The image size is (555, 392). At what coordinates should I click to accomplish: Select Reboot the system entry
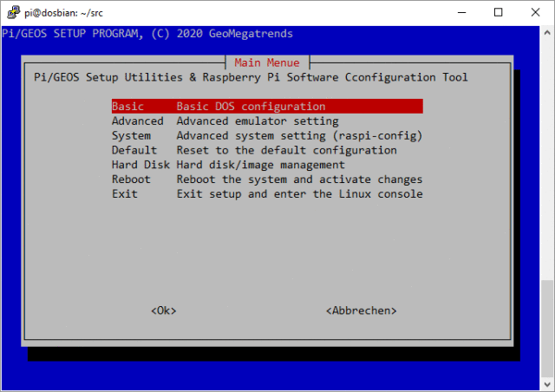(267, 180)
